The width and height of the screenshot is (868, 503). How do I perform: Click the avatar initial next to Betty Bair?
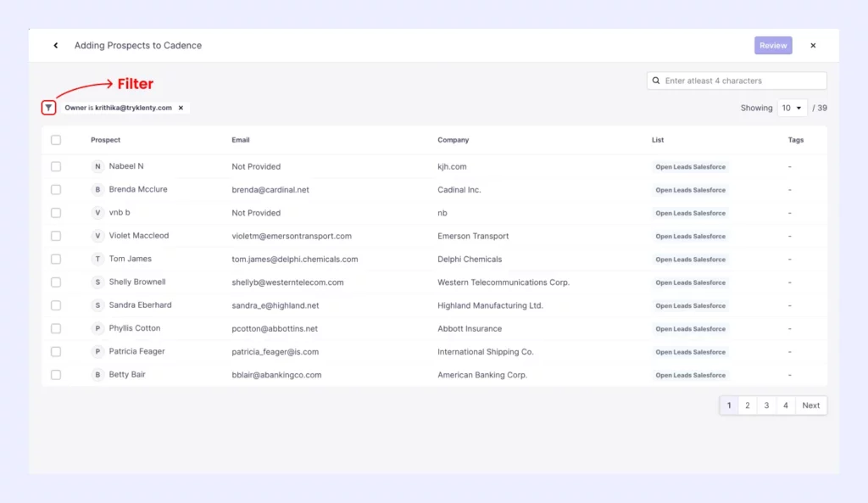[x=97, y=374]
